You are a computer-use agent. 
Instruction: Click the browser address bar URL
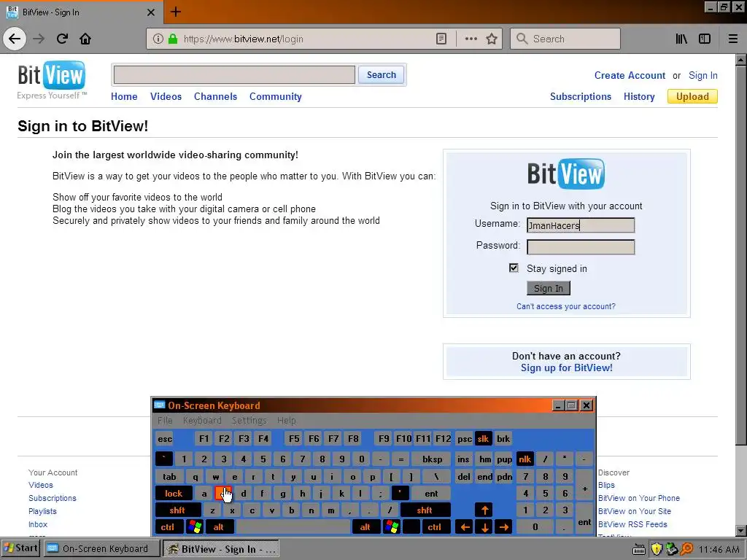pos(243,39)
